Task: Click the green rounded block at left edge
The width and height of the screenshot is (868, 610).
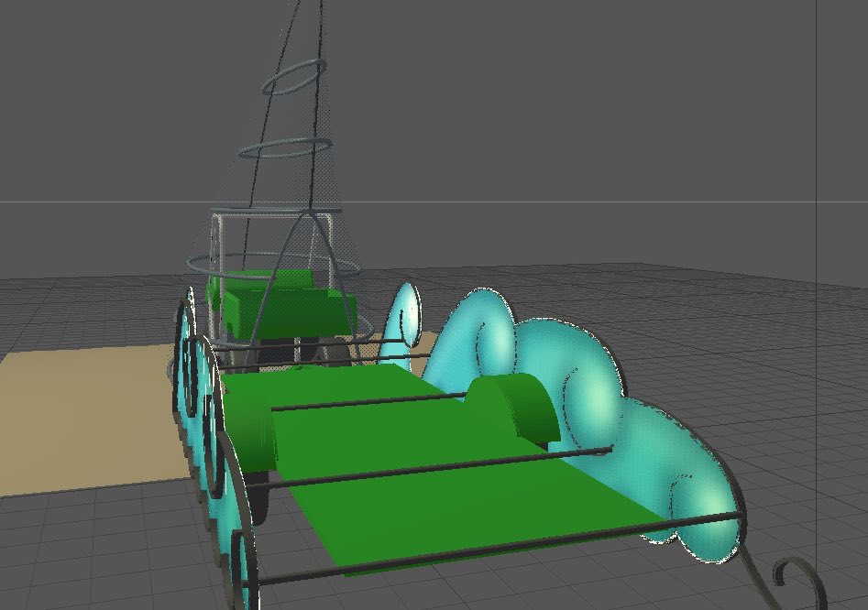Action: pyautogui.click(x=252, y=429)
